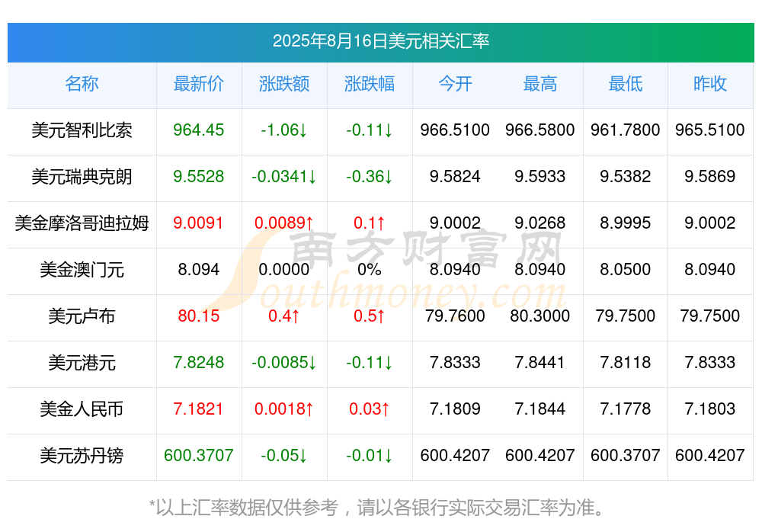Select lowest value 7.1778
Screen dimensions: 762x532
click(x=626, y=409)
